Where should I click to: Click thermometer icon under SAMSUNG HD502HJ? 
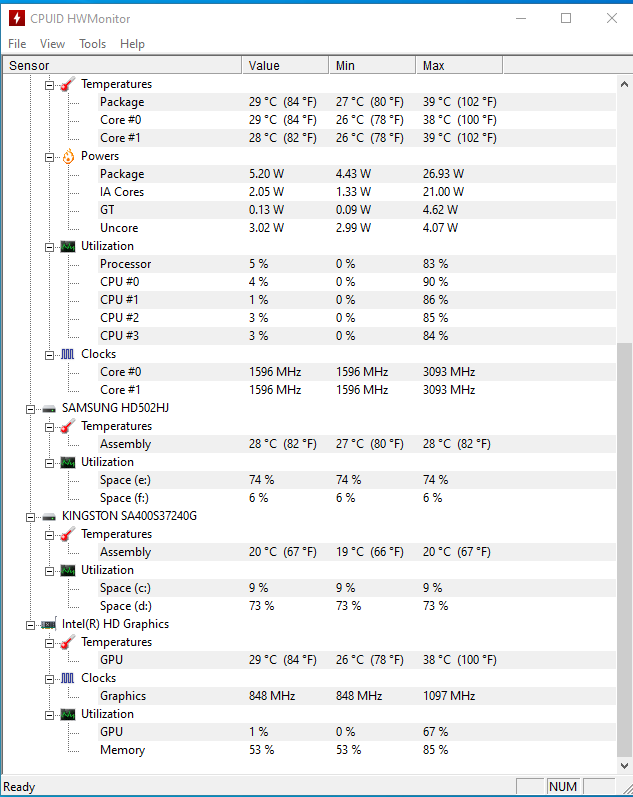pyautogui.click(x=68, y=426)
